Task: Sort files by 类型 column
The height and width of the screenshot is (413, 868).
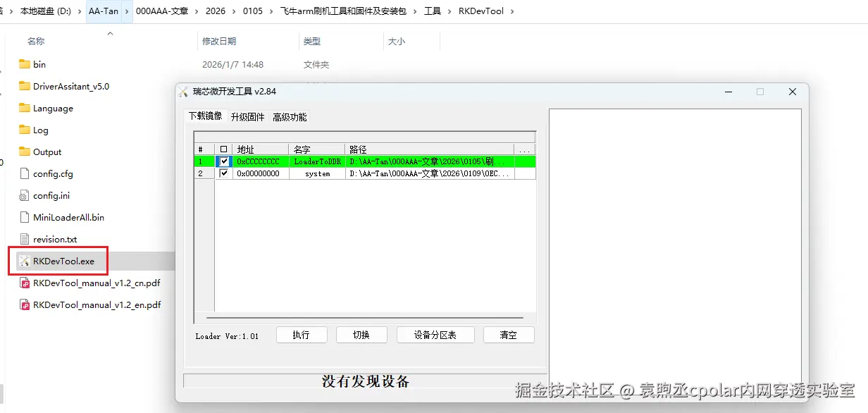Action: (312, 42)
